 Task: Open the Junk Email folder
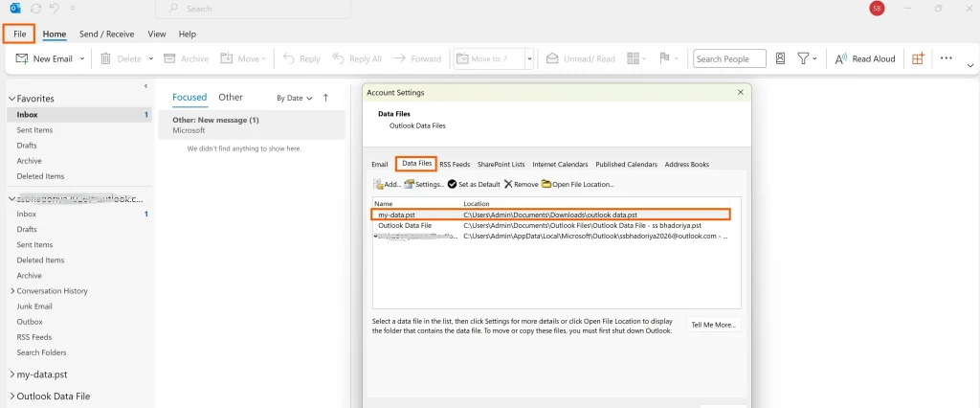[x=34, y=306]
